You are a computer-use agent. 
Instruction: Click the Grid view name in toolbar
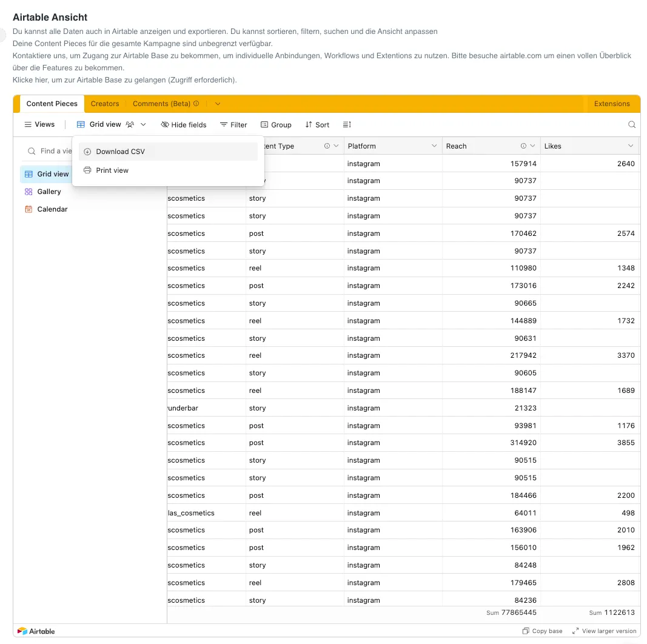[106, 124]
